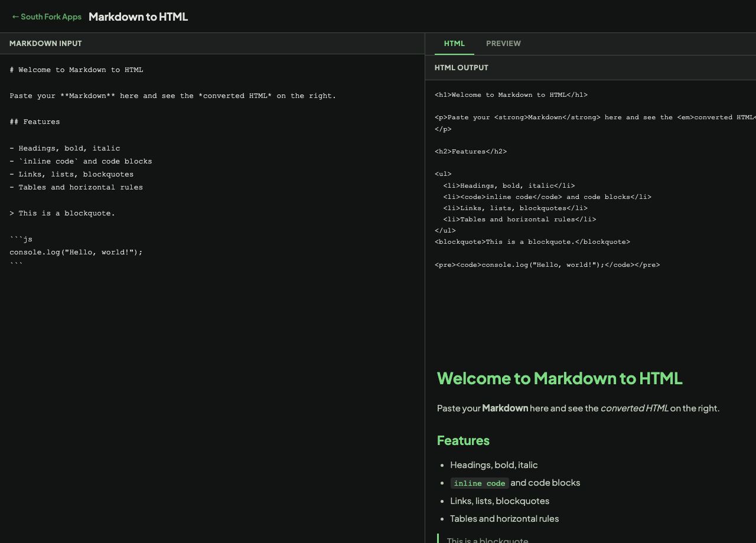Image resolution: width=756 pixels, height=543 pixels.
Task: Click the <li><code>inline code</code> output line
Action: (x=548, y=197)
